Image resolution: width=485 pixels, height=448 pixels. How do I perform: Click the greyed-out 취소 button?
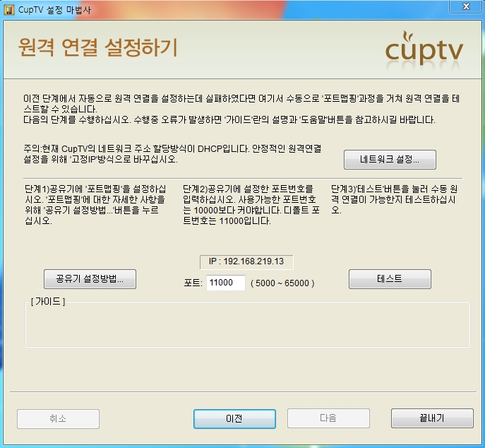click(58, 419)
